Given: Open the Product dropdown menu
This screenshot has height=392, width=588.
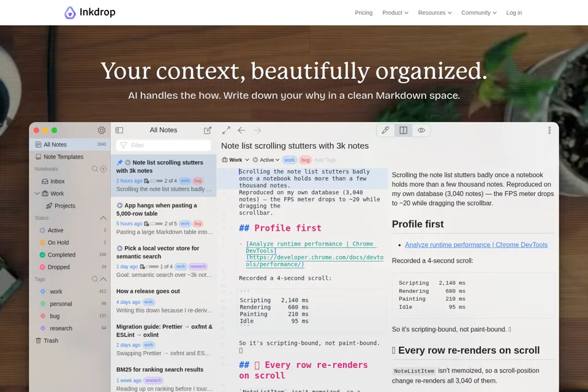Looking at the screenshot, I should 395,13.
